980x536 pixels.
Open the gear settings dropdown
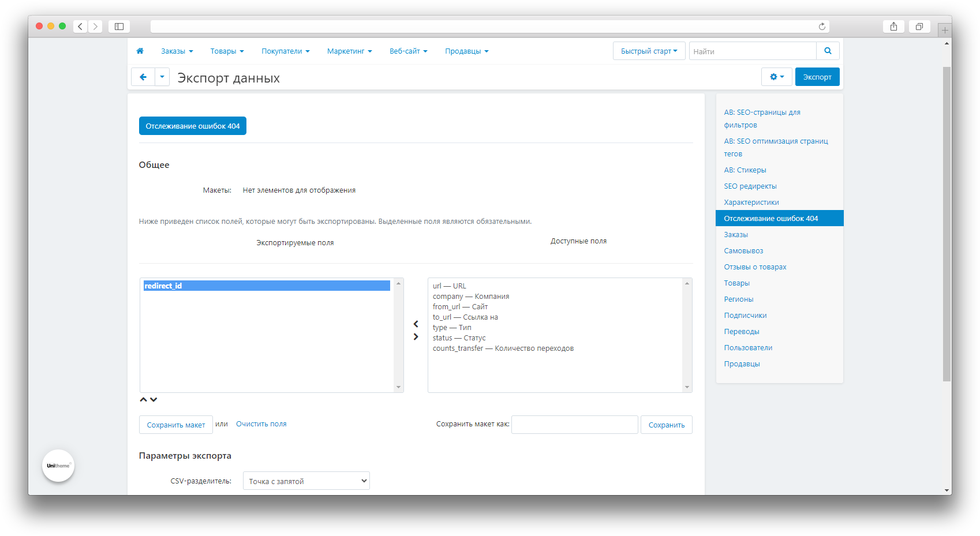(x=777, y=77)
